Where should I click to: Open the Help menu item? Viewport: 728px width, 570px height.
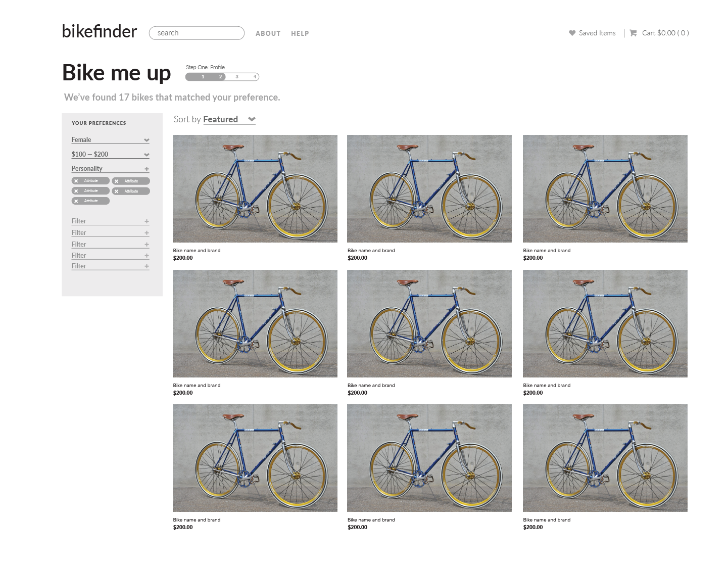pyautogui.click(x=300, y=33)
